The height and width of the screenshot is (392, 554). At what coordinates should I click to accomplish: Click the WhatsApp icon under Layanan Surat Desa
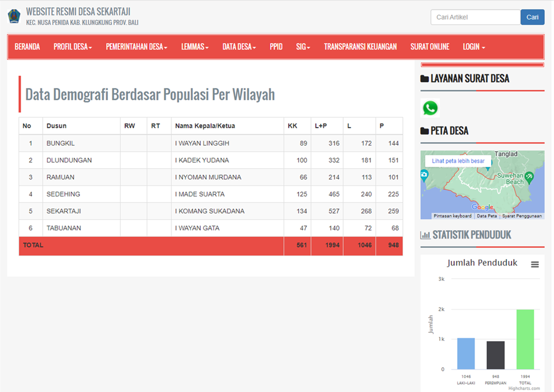430,108
